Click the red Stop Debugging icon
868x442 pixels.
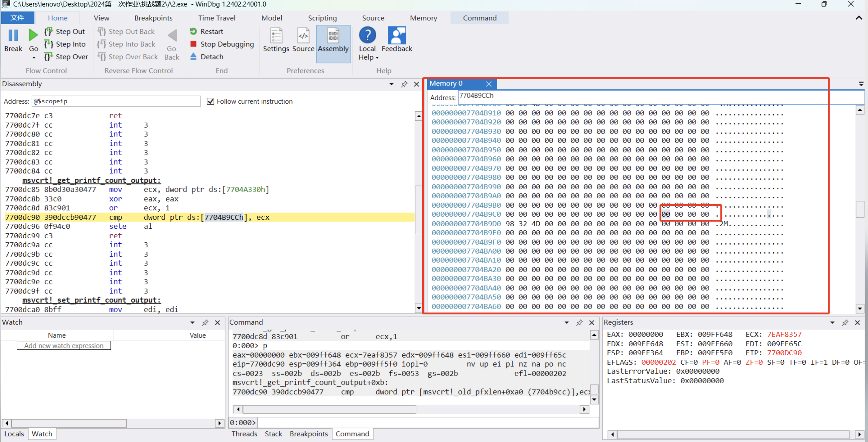pos(193,44)
